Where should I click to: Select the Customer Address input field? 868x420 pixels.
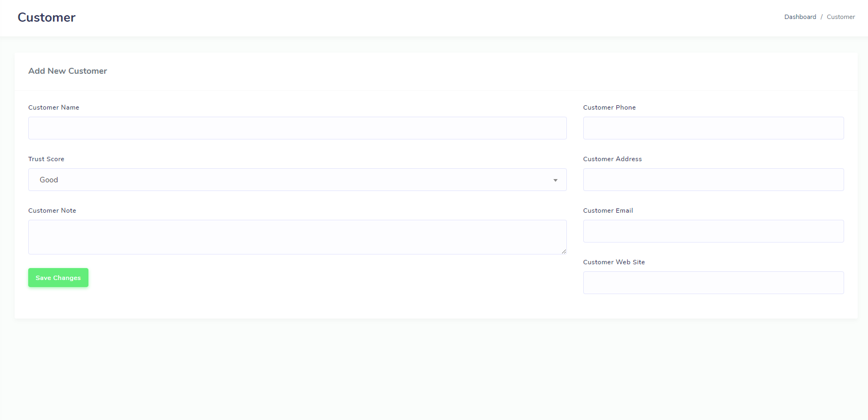point(713,180)
